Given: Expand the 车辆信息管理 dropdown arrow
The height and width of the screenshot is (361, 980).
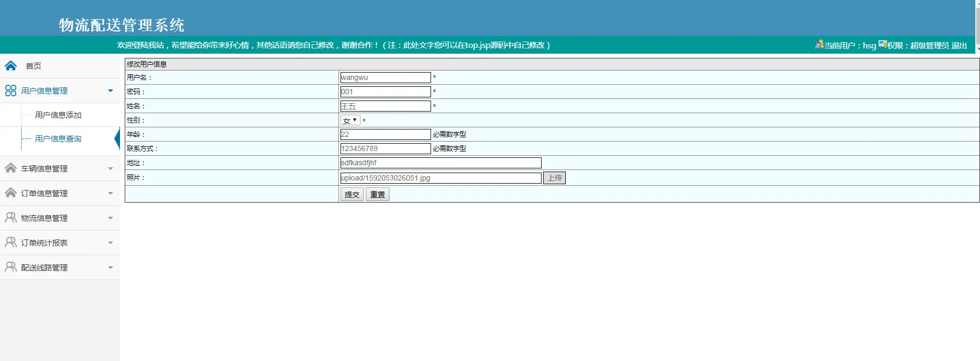Looking at the screenshot, I should (x=111, y=168).
